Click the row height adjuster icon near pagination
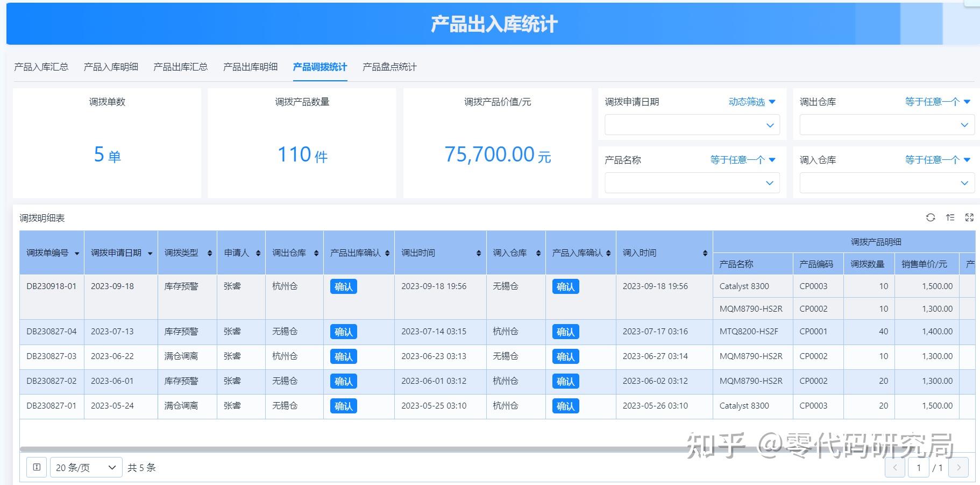 pos(36,467)
